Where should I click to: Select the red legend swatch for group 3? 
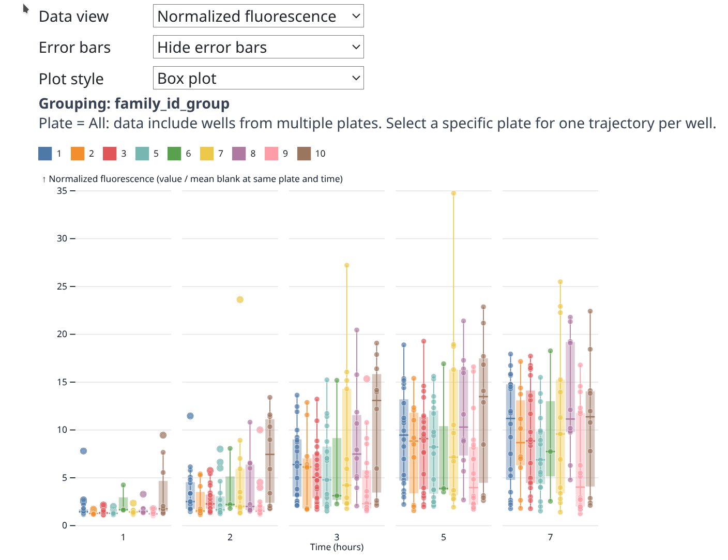[x=110, y=154]
